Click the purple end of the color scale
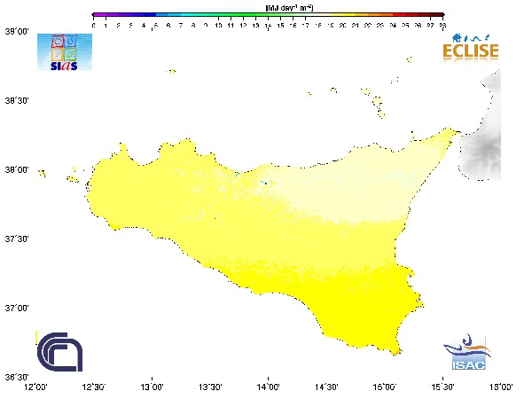 98,14
